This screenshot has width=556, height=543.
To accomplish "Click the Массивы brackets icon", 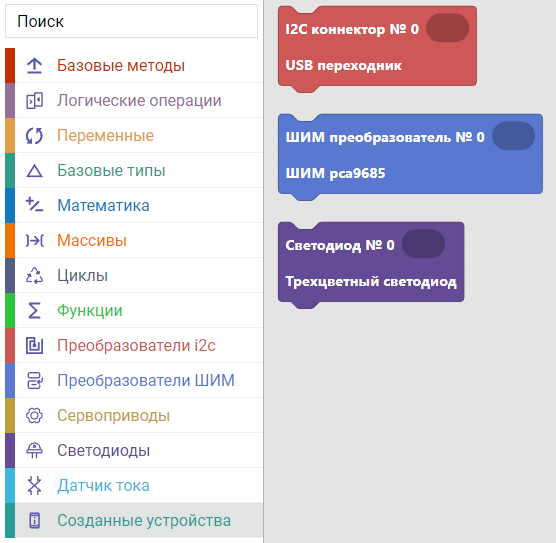I will click(34, 240).
